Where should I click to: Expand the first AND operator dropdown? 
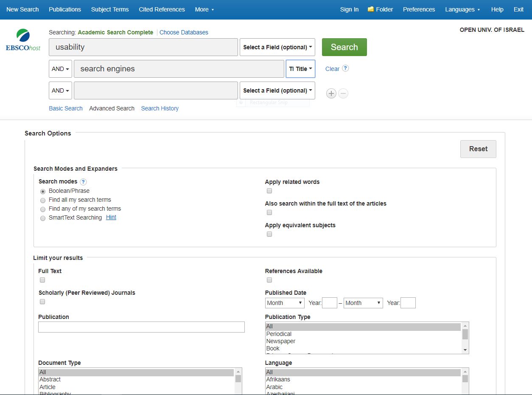tap(60, 69)
